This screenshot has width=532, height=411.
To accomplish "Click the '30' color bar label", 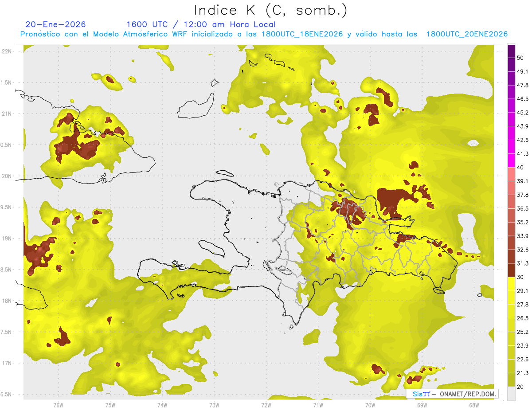I will pyautogui.click(x=520, y=277).
